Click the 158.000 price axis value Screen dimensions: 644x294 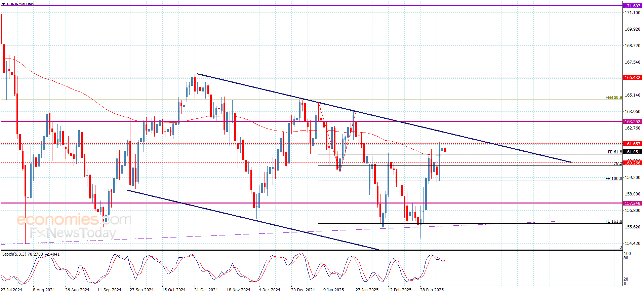632,194
